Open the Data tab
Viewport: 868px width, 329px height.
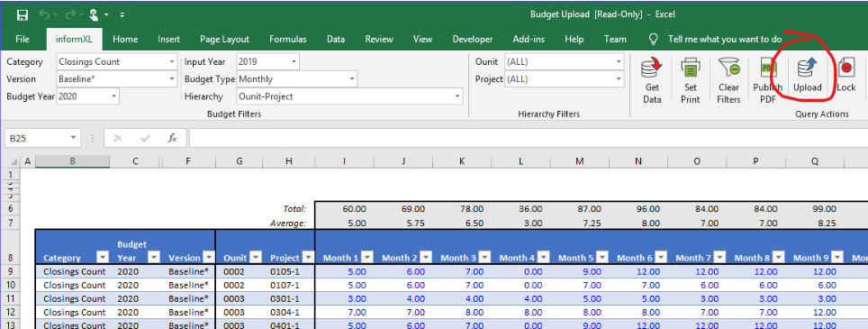[x=336, y=40]
